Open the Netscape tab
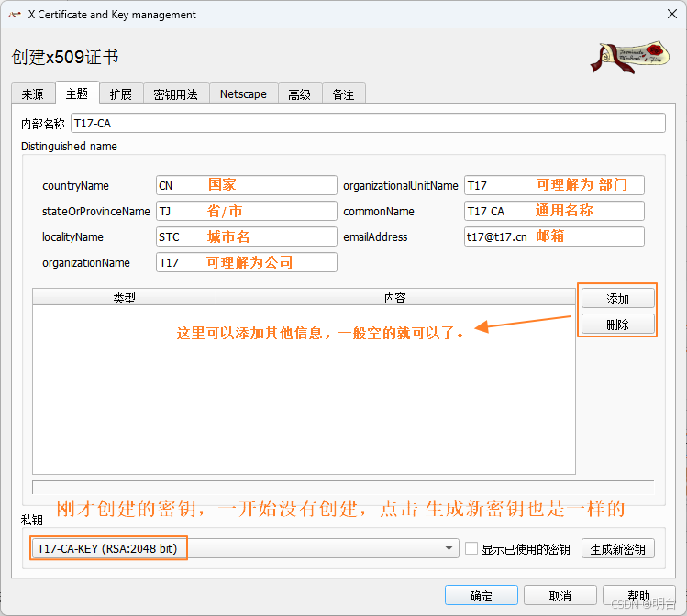687x616 pixels. tap(243, 93)
